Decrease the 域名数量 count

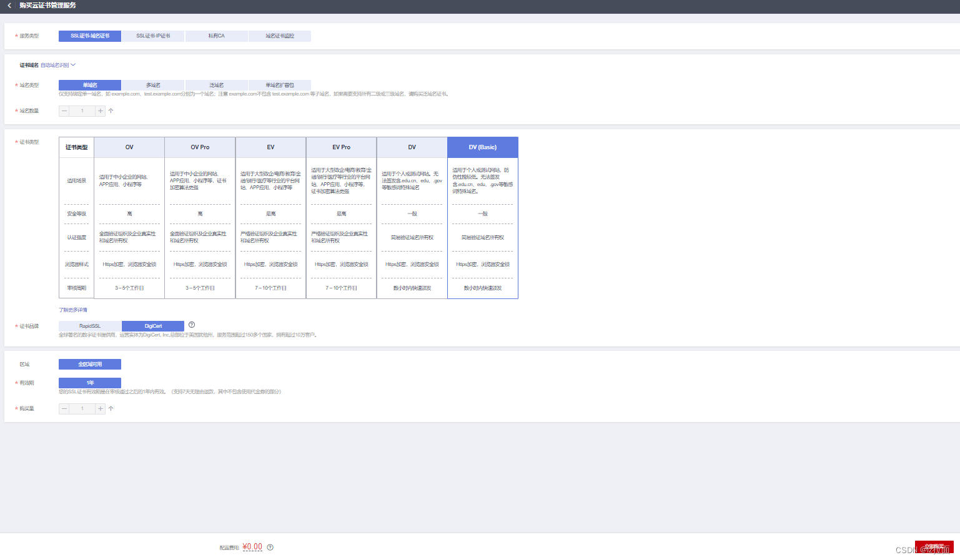64,111
